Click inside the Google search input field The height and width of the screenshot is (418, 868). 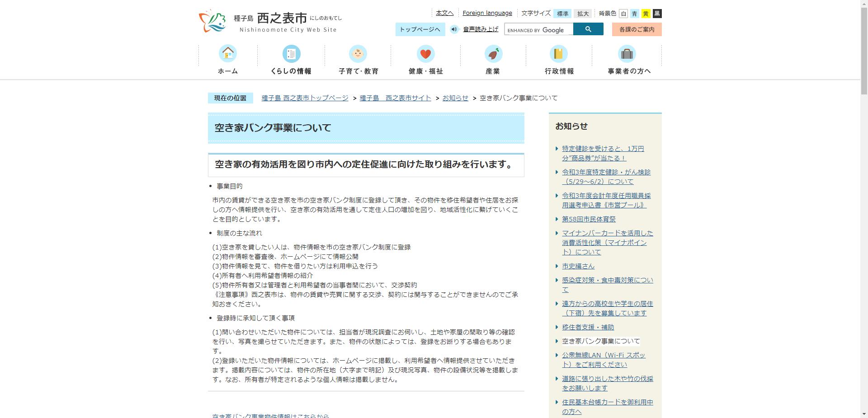pyautogui.click(x=538, y=29)
